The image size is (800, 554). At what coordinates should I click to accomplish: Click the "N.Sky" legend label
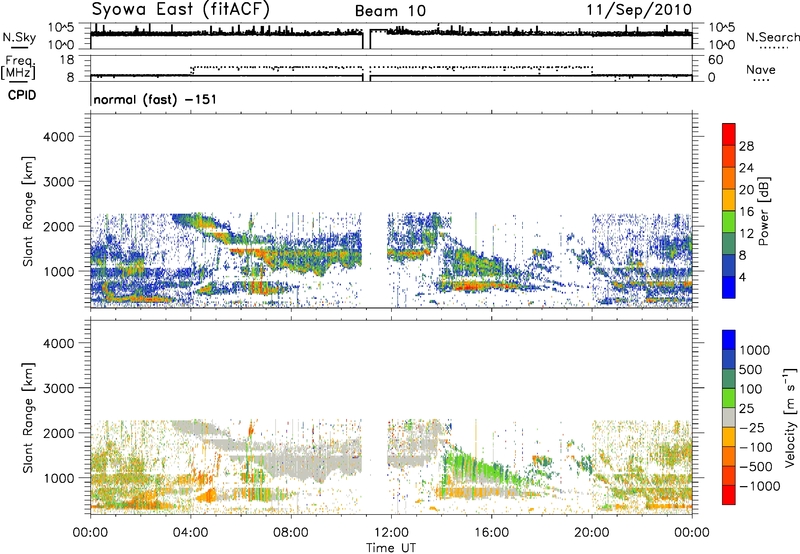(x=19, y=37)
